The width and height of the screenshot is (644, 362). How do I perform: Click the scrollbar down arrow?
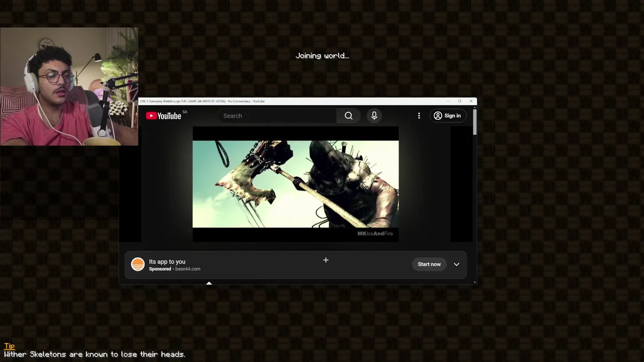click(474, 283)
